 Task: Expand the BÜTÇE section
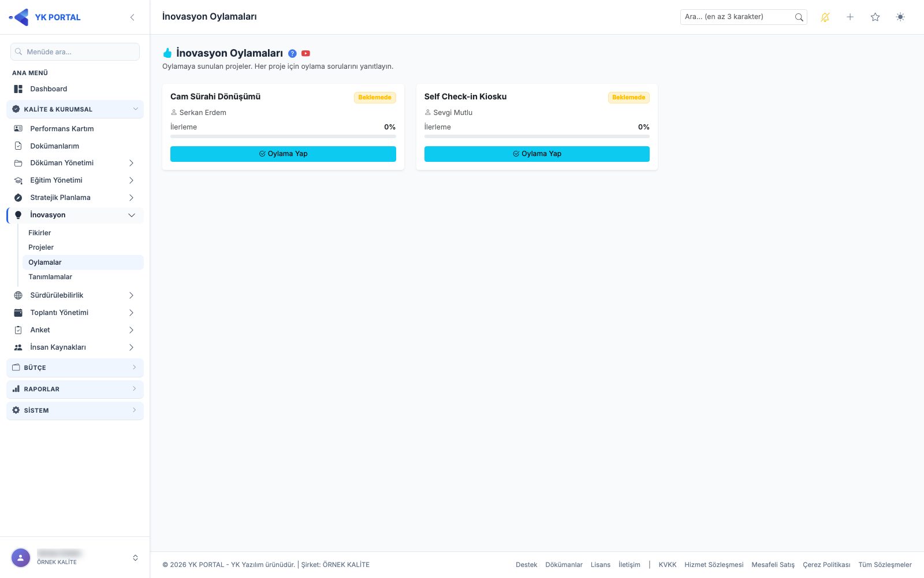click(75, 368)
